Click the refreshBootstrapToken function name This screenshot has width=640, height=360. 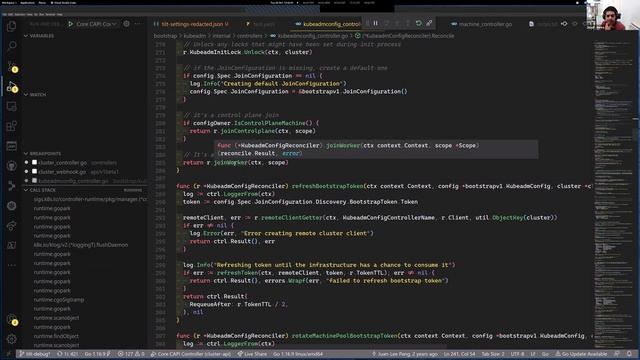[x=327, y=186]
